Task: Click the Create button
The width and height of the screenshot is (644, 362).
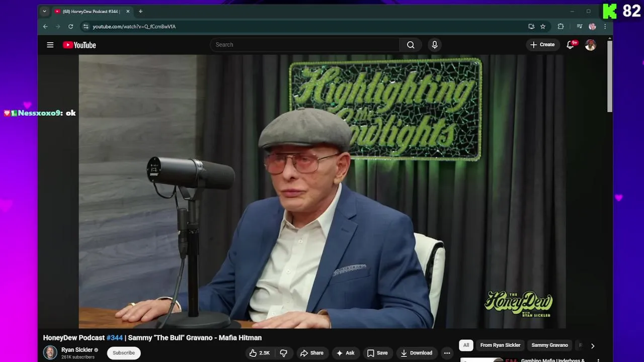Action: tap(542, 45)
